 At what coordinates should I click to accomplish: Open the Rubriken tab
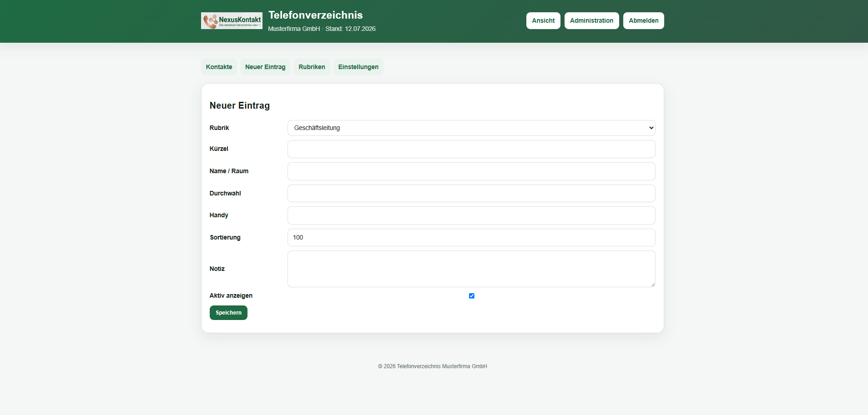pyautogui.click(x=312, y=67)
